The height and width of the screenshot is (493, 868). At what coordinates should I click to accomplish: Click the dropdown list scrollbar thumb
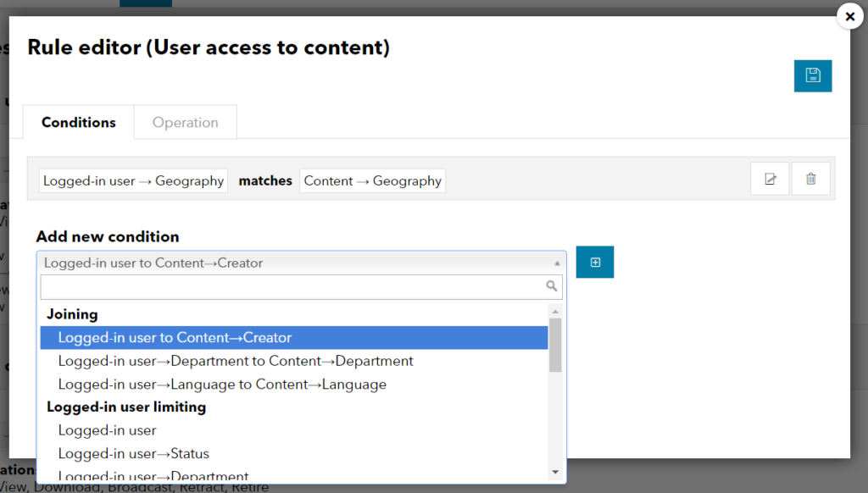[555, 345]
